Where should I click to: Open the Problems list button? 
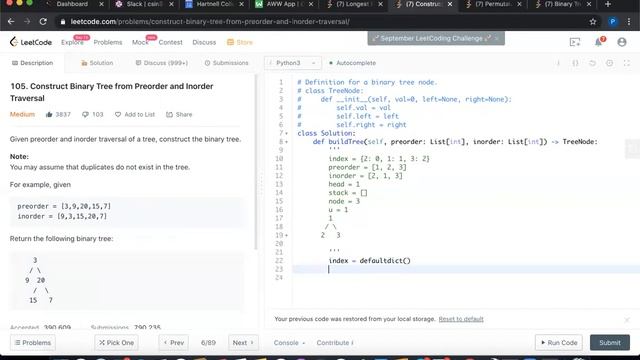click(33, 342)
